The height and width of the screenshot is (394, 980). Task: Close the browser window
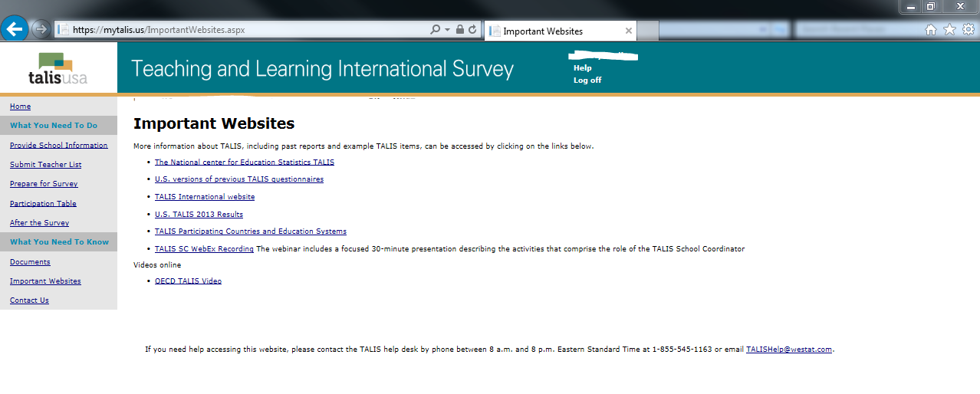(x=959, y=6)
